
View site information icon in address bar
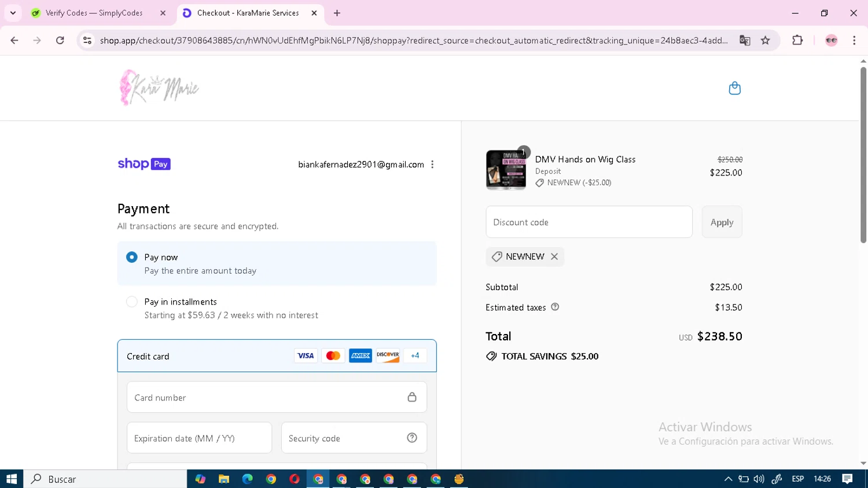click(87, 40)
